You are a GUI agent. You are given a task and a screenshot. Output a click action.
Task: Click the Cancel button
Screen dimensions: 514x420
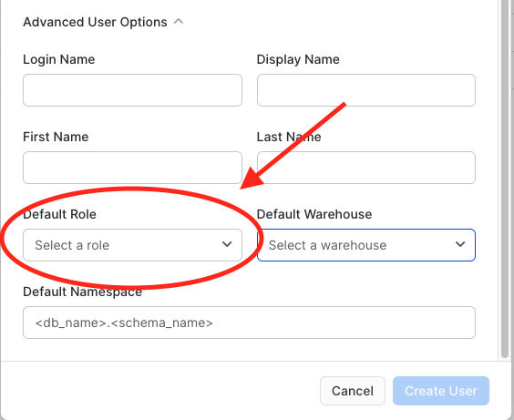[x=353, y=391]
